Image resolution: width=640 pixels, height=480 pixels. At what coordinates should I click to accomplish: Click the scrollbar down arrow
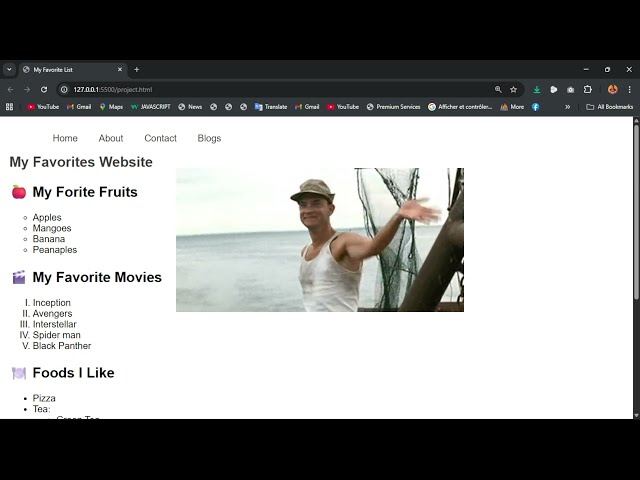(636, 415)
